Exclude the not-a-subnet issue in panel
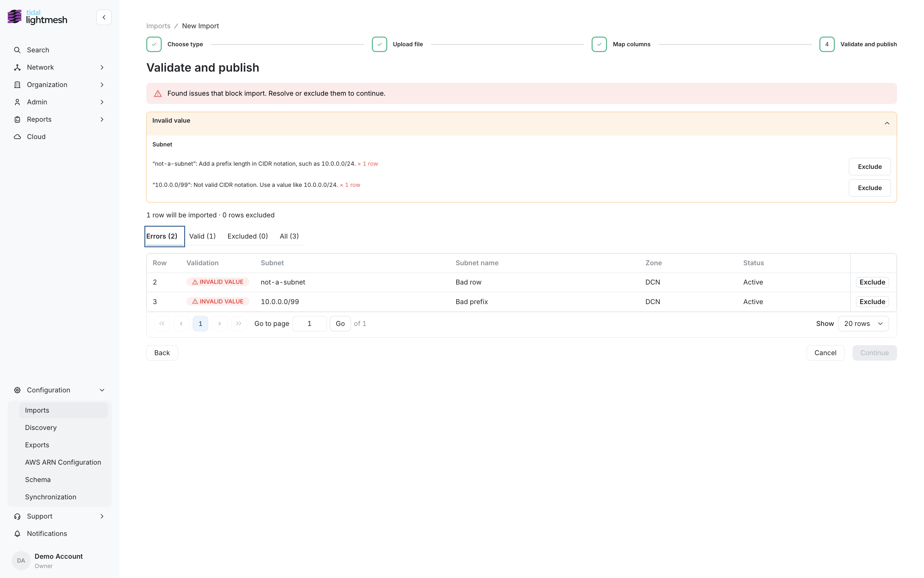 coord(870,167)
